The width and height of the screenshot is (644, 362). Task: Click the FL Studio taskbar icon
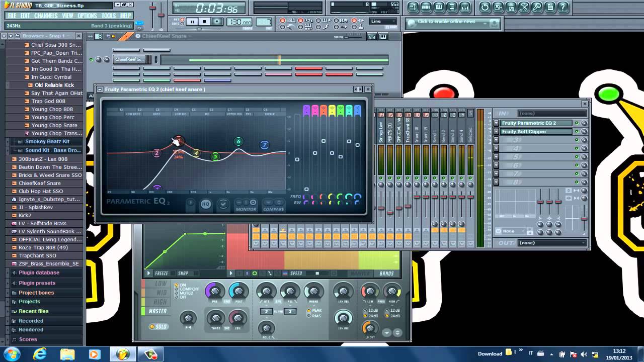(x=122, y=354)
